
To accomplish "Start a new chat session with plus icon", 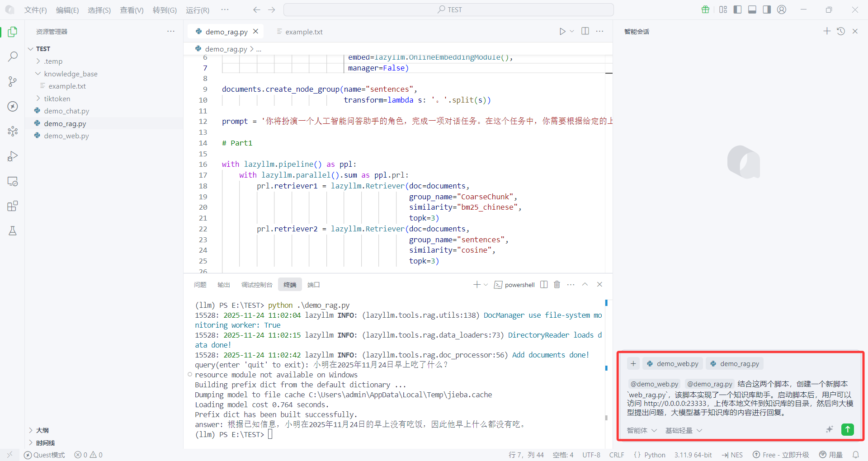I will point(827,31).
